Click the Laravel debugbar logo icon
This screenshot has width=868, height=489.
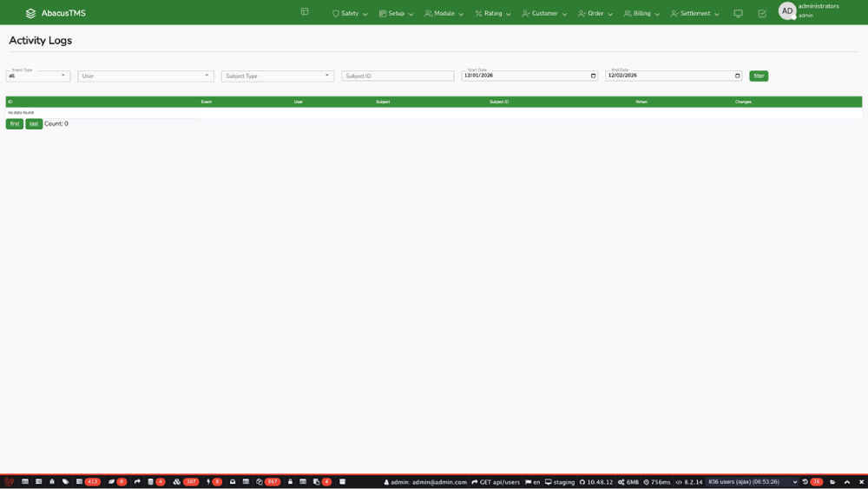pyautogui.click(x=9, y=481)
